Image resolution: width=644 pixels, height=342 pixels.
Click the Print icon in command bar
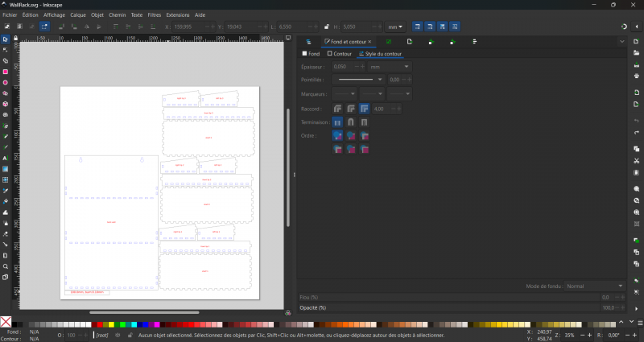[636, 76]
